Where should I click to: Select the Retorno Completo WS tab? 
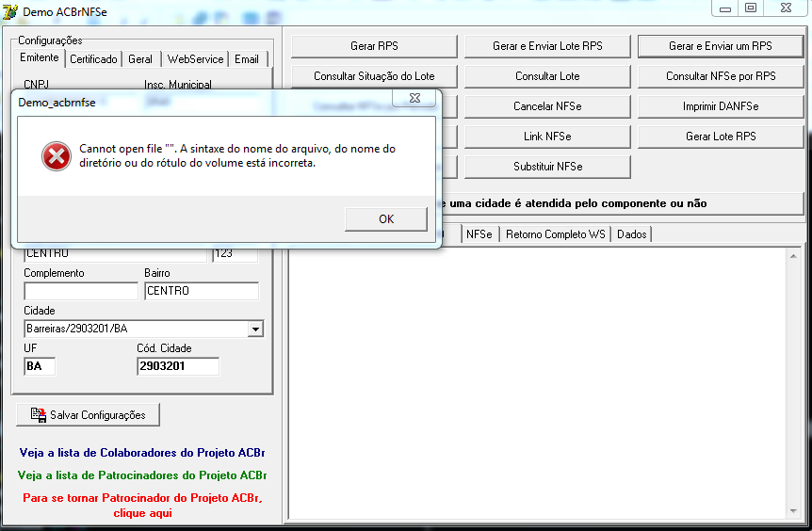point(555,234)
